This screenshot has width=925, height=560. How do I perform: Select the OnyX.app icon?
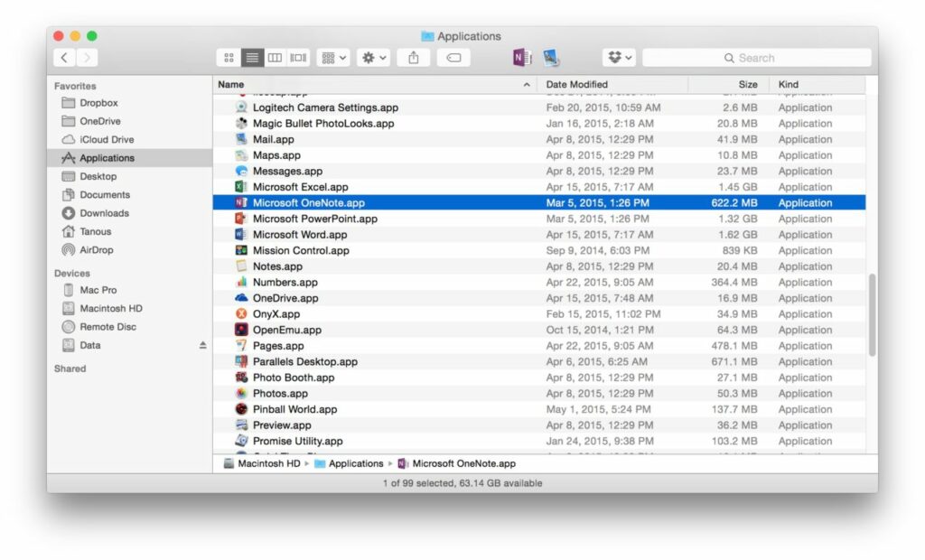(240, 314)
